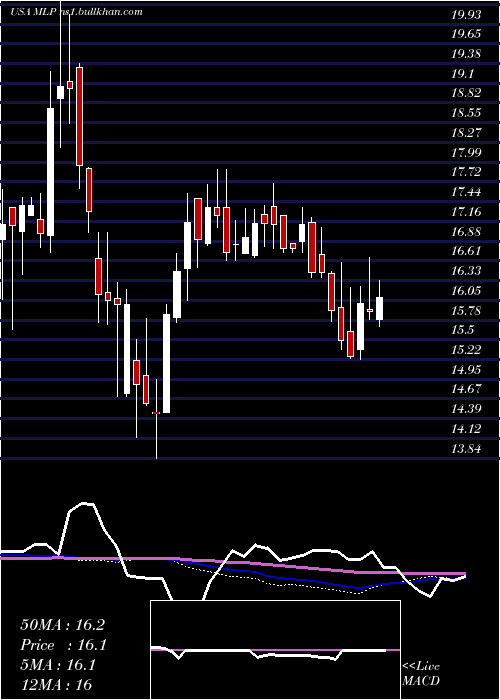Viewport: 500px width, 700px height.
Task: Click the 18.55 price axis label
Action: click(467, 113)
